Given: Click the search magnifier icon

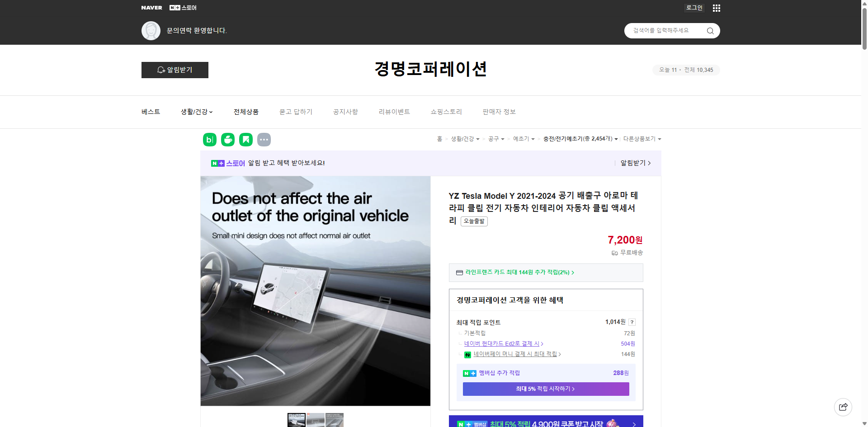Looking at the screenshot, I should click(x=709, y=30).
